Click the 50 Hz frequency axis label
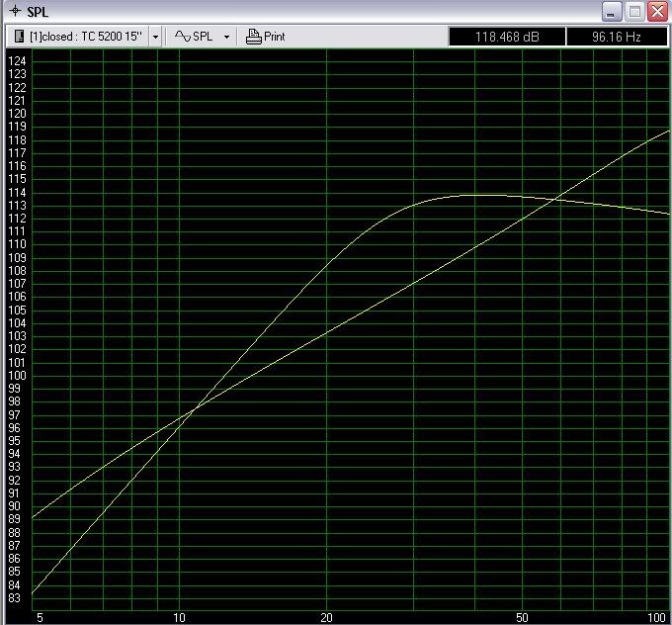The image size is (672, 625). tap(522, 618)
